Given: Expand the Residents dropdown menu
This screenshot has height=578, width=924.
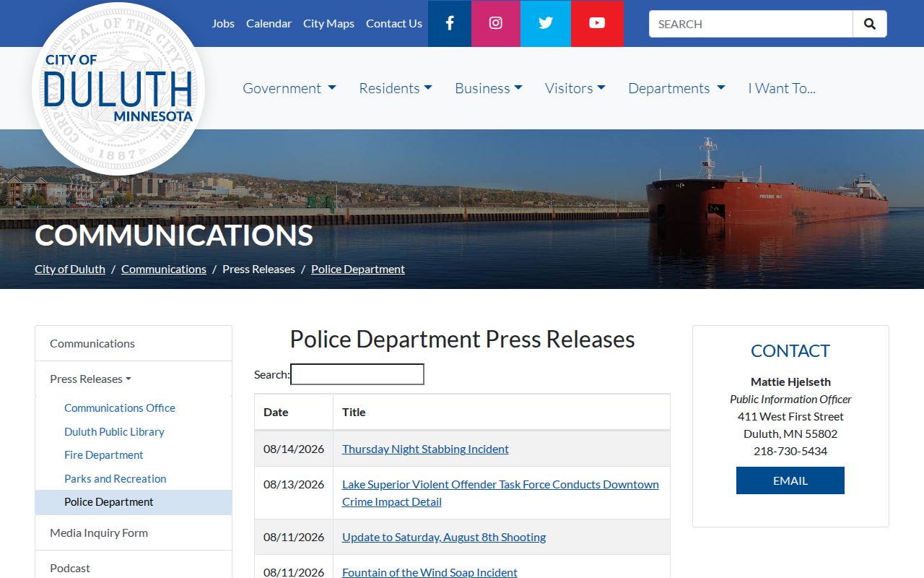Looking at the screenshot, I should tap(396, 88).
